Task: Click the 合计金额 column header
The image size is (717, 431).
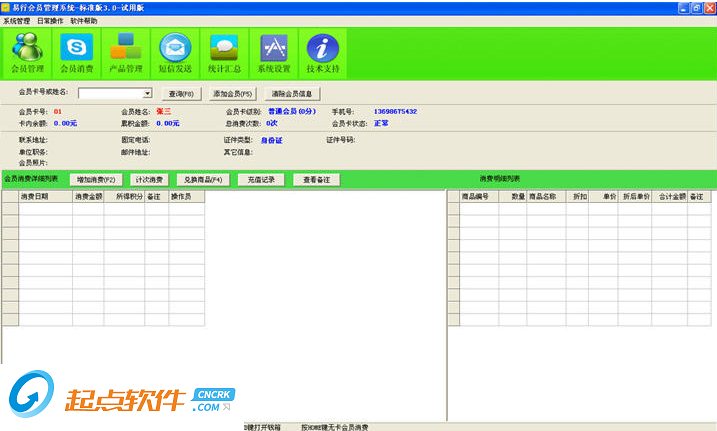Action: pyautogui.click(x=669, y=197)
